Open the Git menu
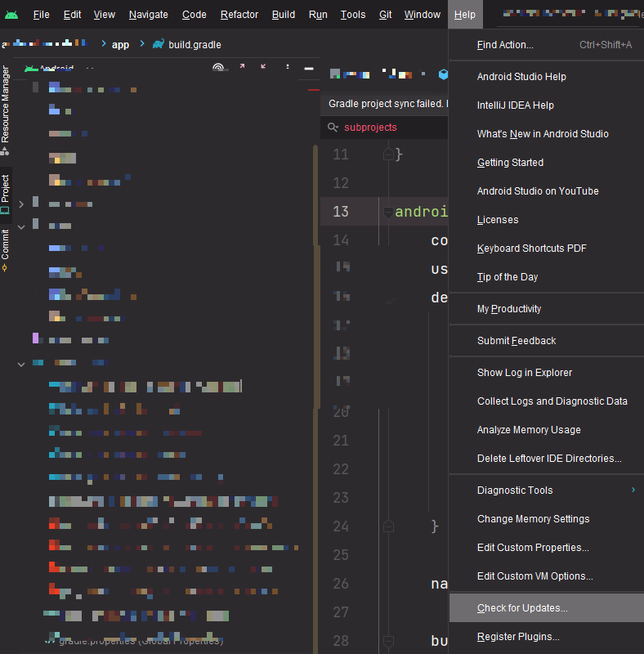This screenshot has width=644, height=654. pos(386,15)
